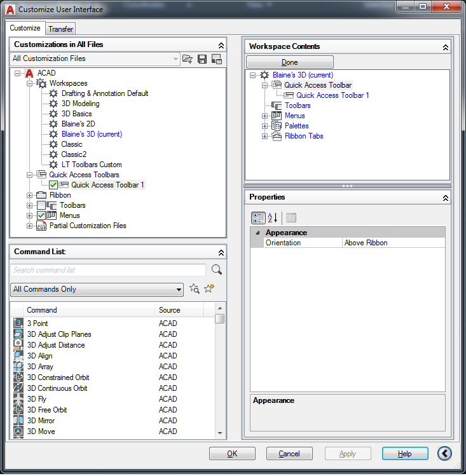Select the Drafting & Annotation Default workspace
The height and width of the screenshot is (476, 466).
[105, 93]
